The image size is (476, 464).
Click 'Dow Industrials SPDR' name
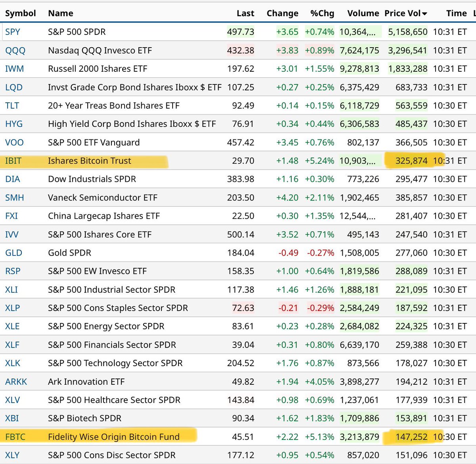92,179
